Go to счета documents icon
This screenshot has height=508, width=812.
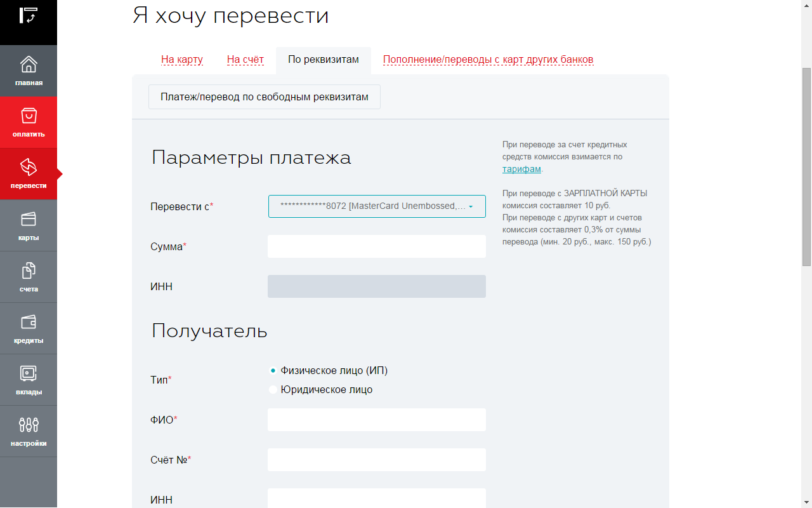(29, 271)
